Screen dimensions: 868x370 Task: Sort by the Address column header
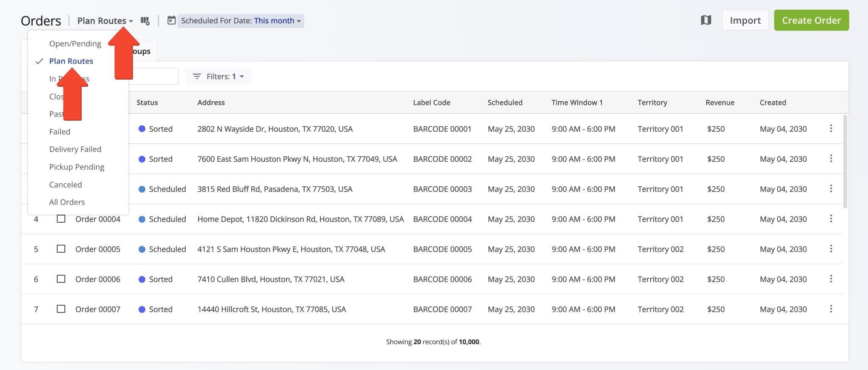[x=211, y=102]
